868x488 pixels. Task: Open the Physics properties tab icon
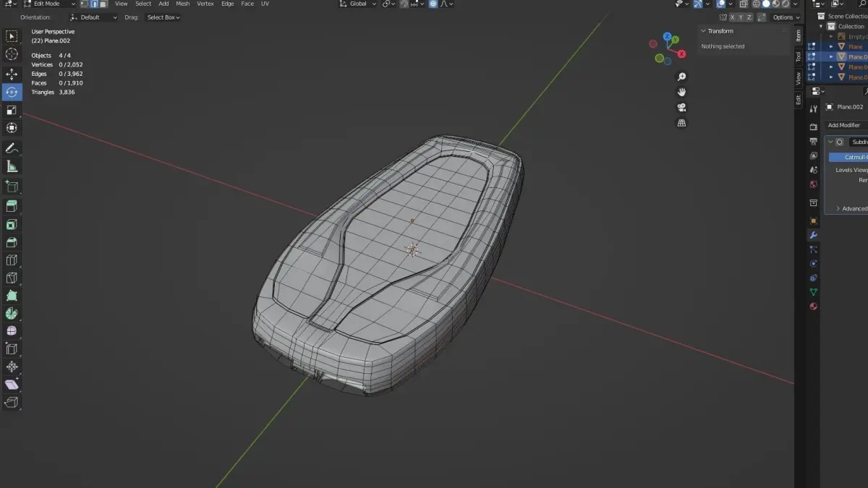coord(814,263)
